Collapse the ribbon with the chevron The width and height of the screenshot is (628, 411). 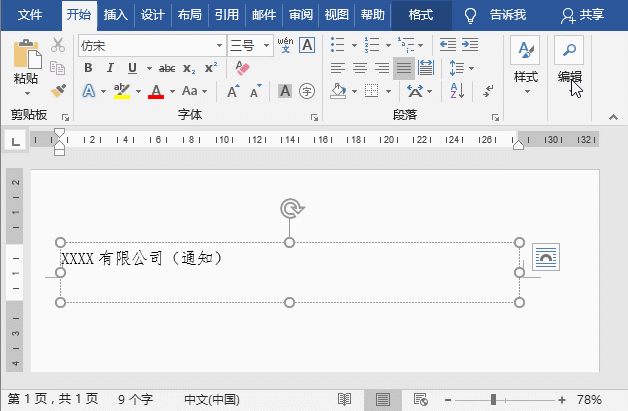[x=613, y=117]
